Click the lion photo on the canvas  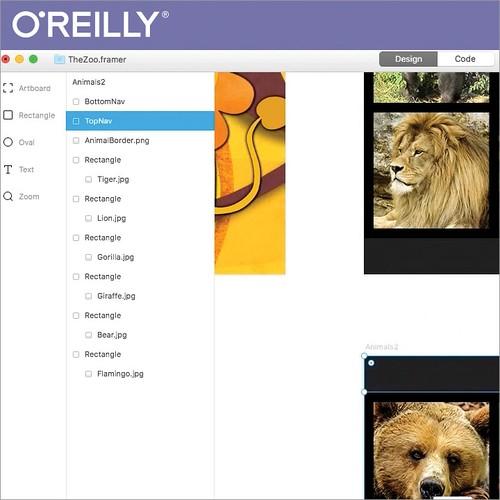431,170
